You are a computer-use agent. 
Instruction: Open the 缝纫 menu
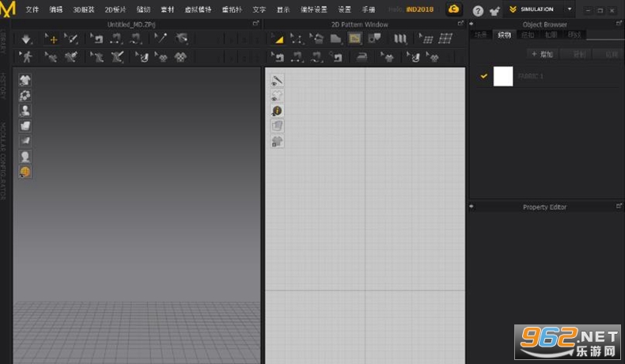[x=143, y=9]
